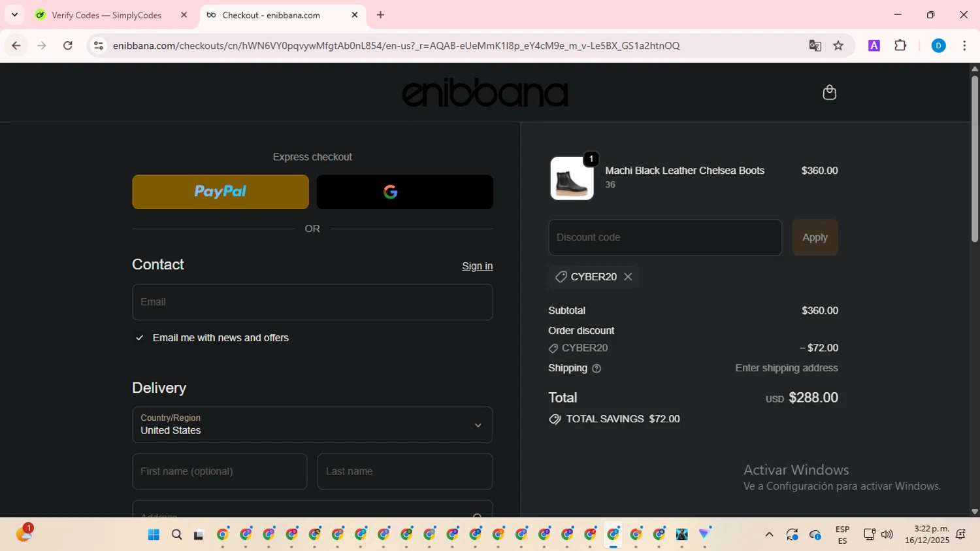
Task: Pay with the PayPal express button
Action: click(220, 192)
